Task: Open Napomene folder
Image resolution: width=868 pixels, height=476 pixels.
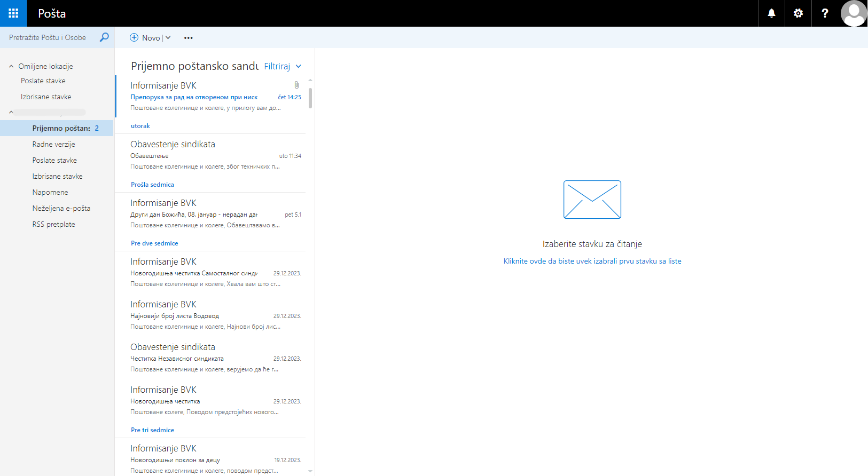Action: pyautogui.click(x=50, y=192)
